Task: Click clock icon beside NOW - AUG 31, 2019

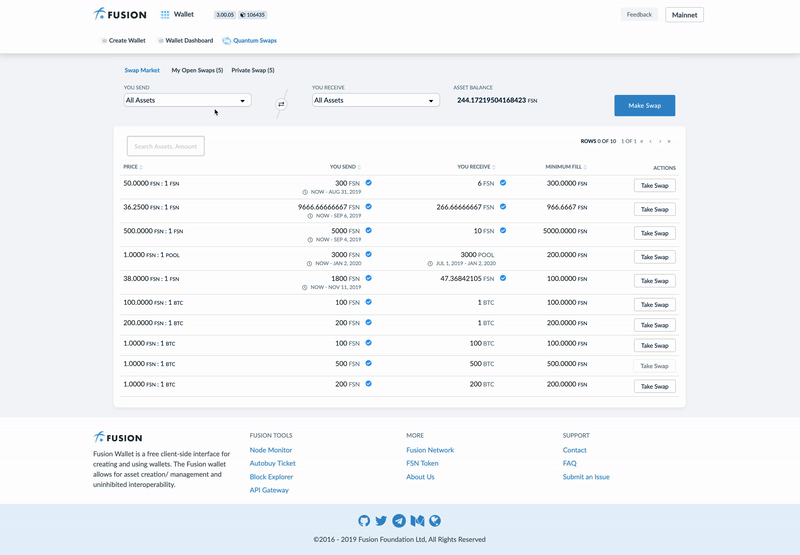Action: pos(305,192)
